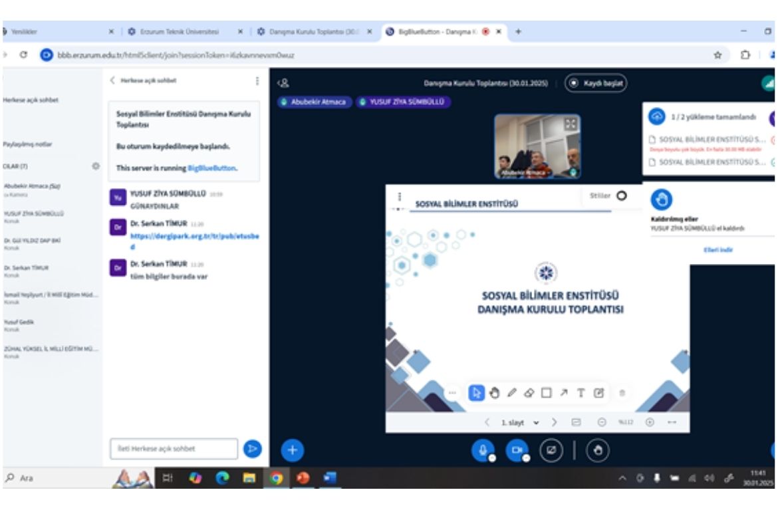Select the pencil drawing tool
Viewport: 778px width, 532px height.
511,393
